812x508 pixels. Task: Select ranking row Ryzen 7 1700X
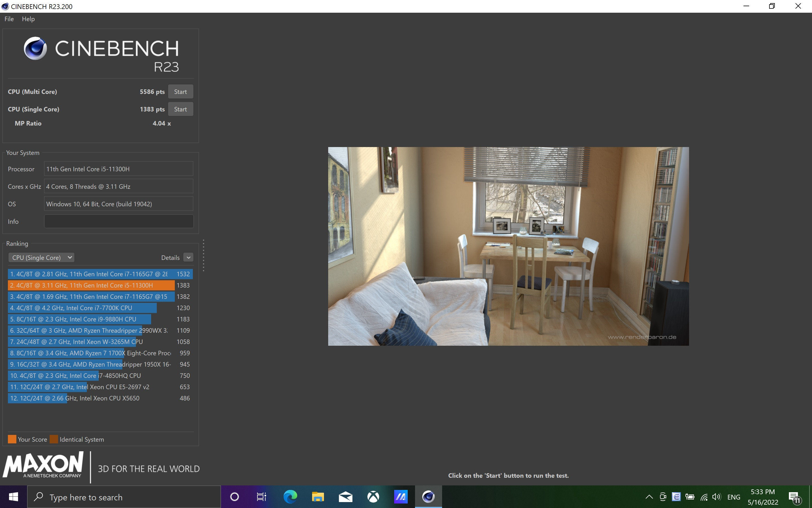click(x=100, y=353)
